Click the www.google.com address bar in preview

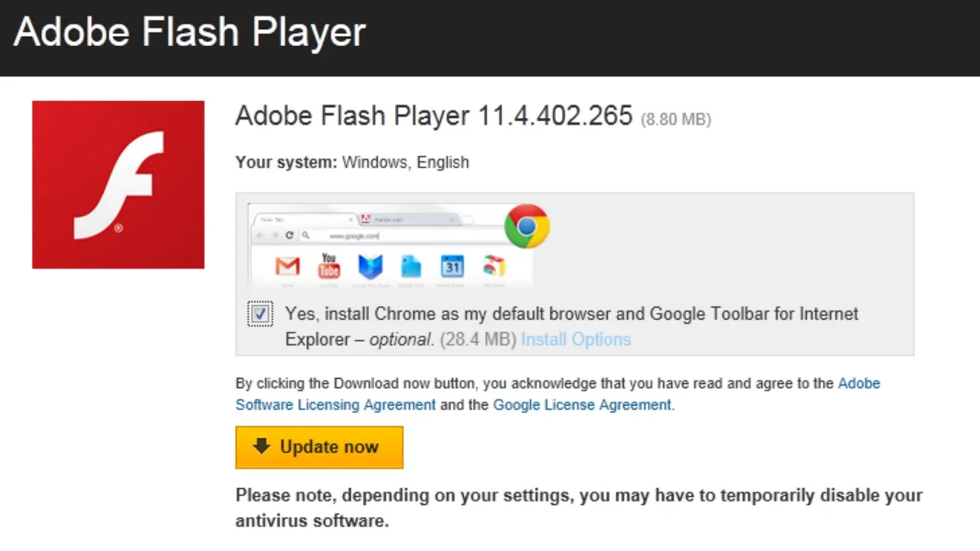(x=413, y=236)
